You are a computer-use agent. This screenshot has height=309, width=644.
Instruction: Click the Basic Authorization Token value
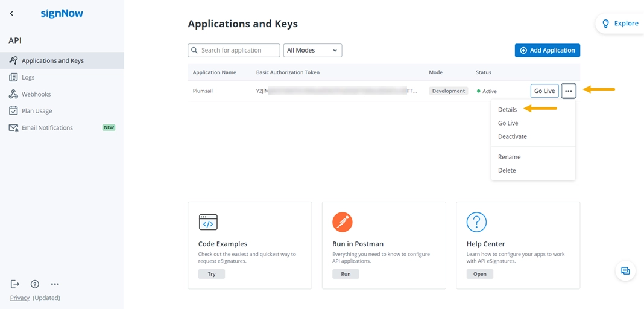point(336,91)
